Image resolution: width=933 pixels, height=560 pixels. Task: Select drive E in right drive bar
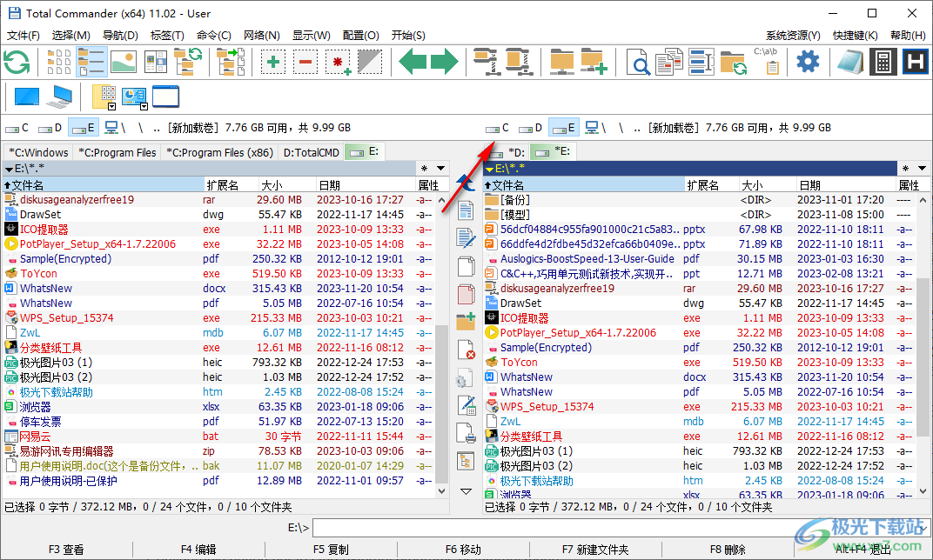563,128
